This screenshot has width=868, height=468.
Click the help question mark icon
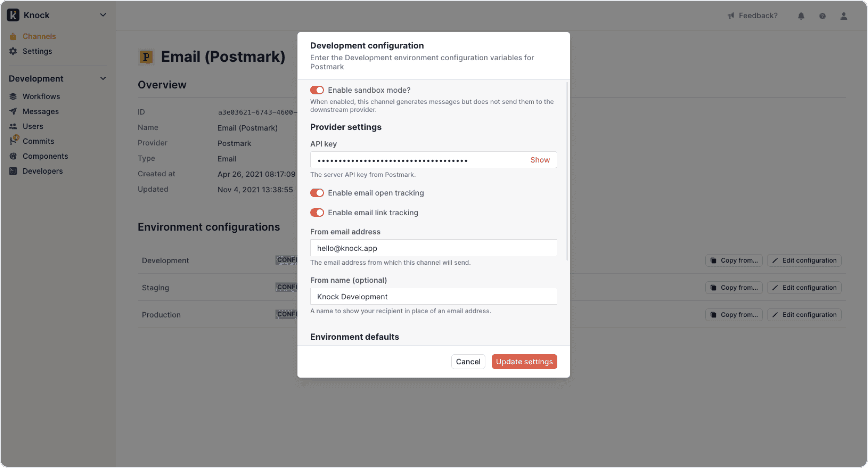(x=822, y=16)
